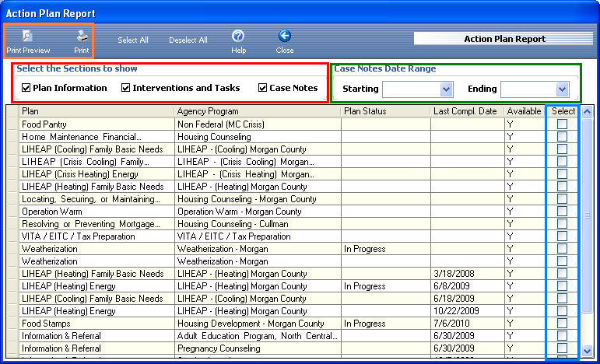The width and height of the screenshot is (600, 364).
Task: Select the Operation Warm plan row checkbox
Action: [x=562, y=212]
